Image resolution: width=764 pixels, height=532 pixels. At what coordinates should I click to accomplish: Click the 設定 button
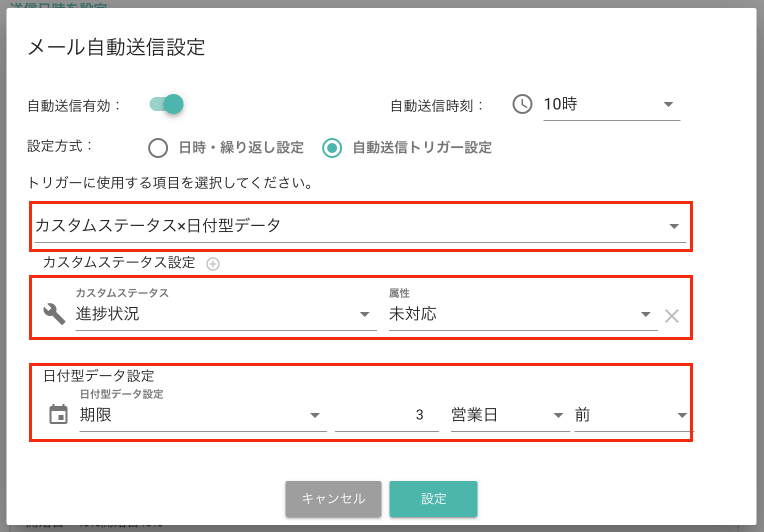(434, 499)
